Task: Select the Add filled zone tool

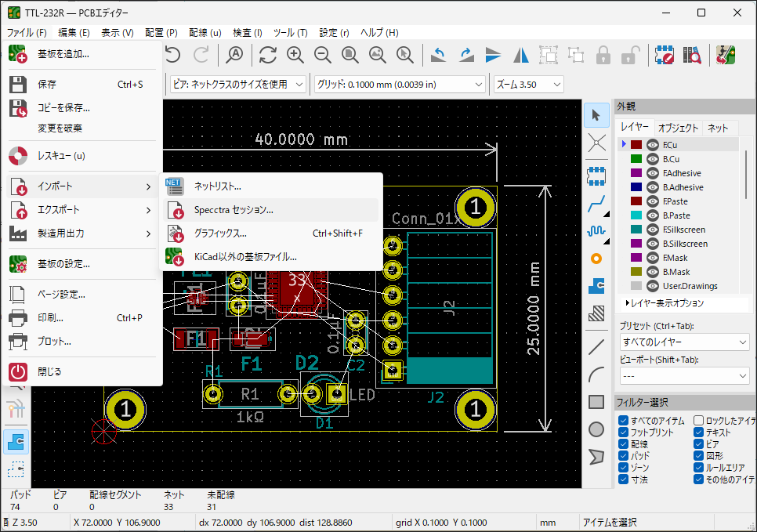Action: (x=596, y=286)
